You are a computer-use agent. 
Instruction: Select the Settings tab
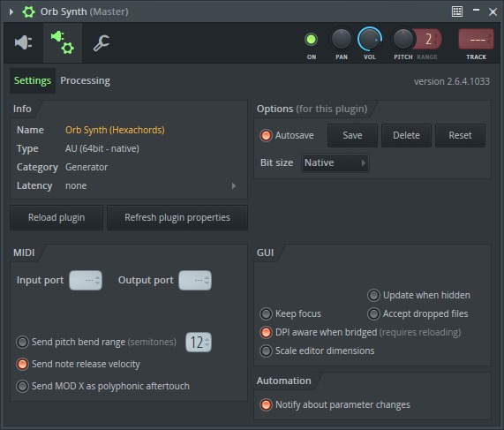[x=33, y=80]
